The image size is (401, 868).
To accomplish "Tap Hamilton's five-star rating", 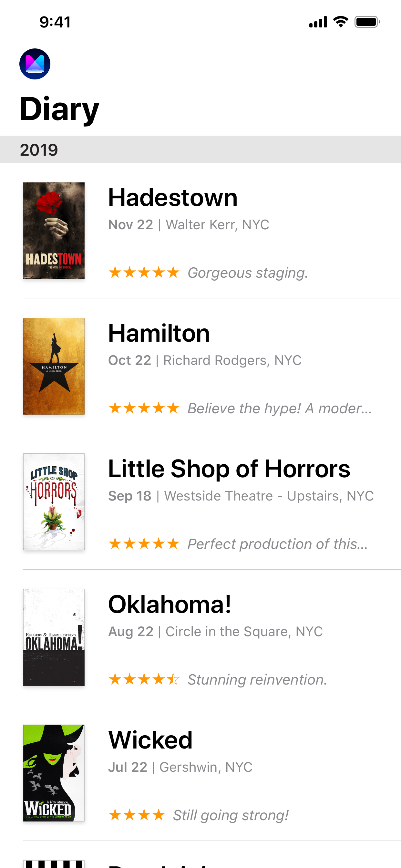I will coord(144,408).
